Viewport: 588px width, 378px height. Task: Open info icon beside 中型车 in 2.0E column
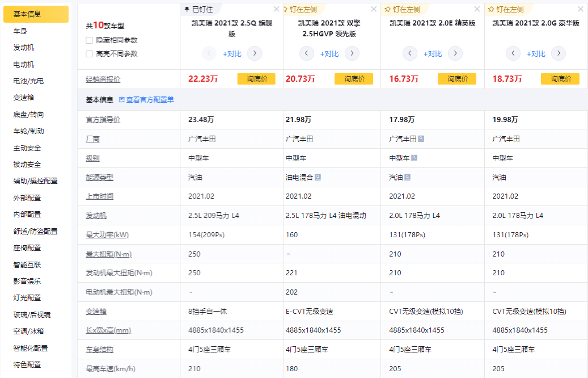tap(414, 158)
